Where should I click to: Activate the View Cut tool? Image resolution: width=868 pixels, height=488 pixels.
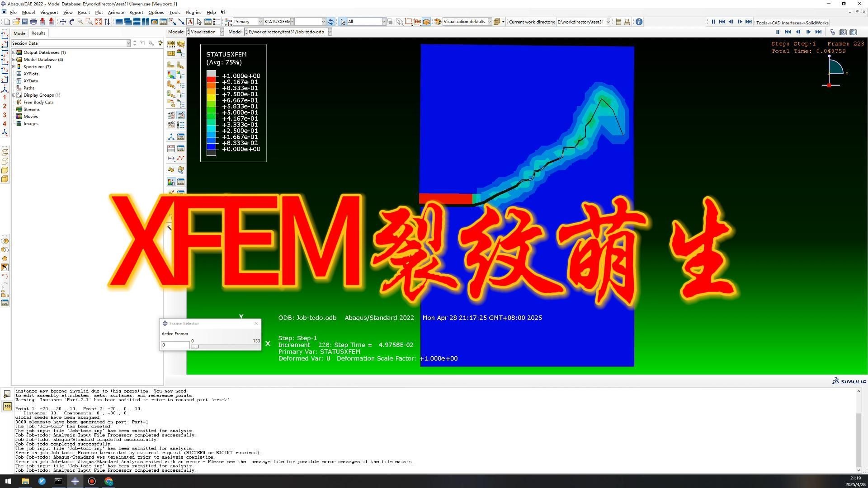tap(171, 182)
